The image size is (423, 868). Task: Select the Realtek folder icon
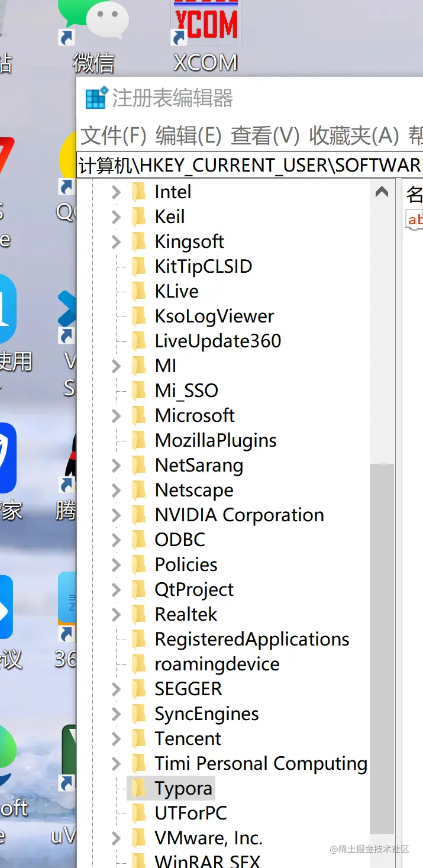[x=138, y=614]
